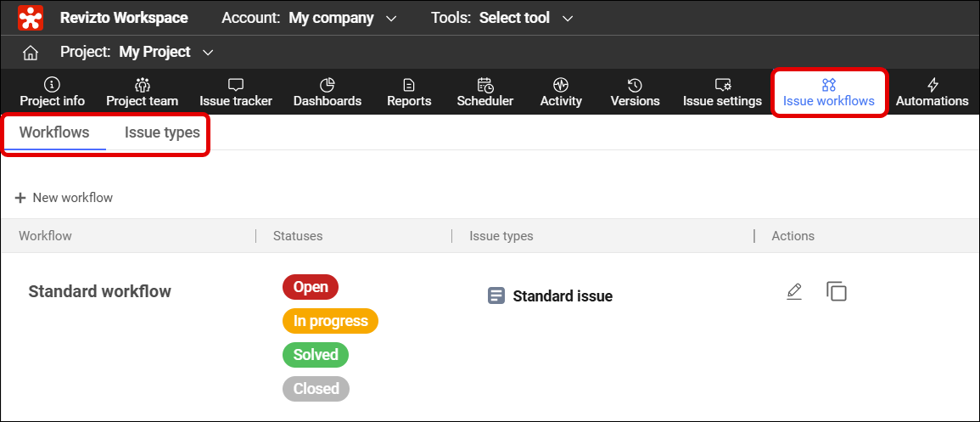
Task: Open Versions section
Action: pyautogui.click(x=635, y=93)
